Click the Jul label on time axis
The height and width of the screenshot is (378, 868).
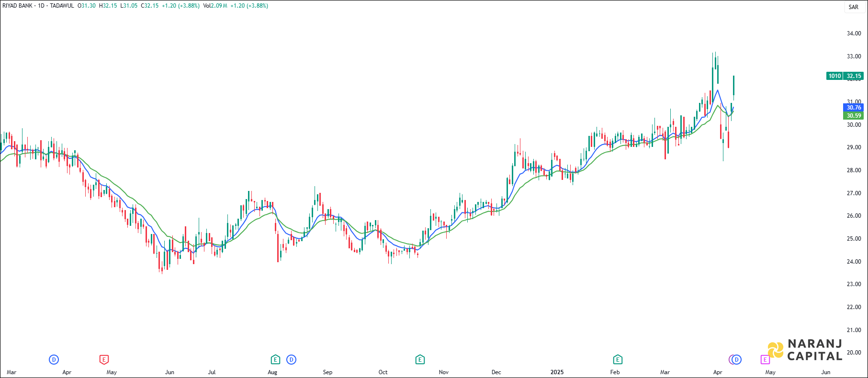pyautogui.click(x=212, y=372)
